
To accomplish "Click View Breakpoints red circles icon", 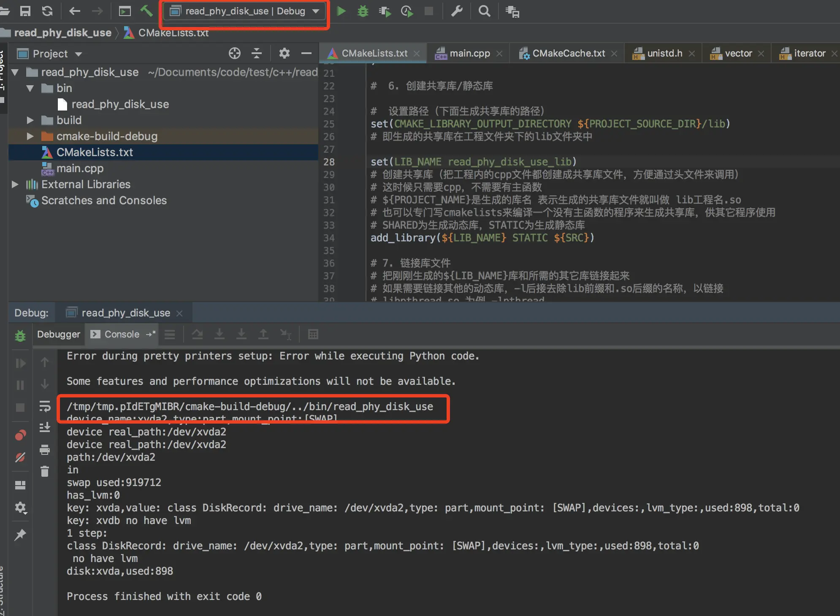I will click(x=20, y=435).
